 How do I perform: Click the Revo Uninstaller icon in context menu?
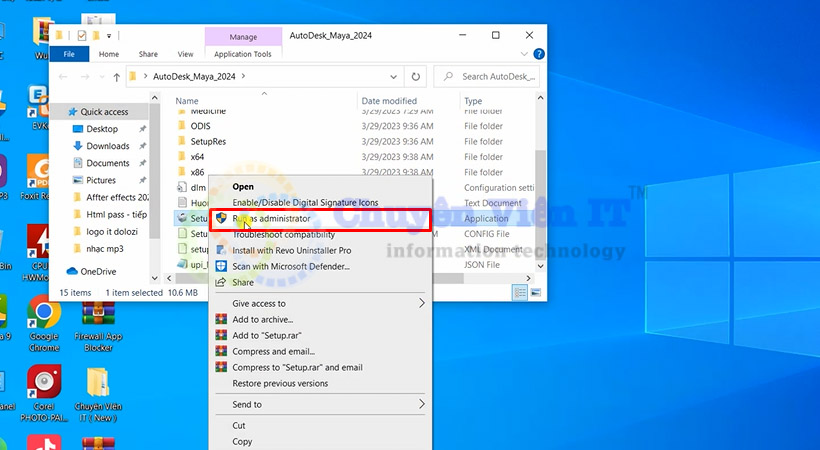221,250
